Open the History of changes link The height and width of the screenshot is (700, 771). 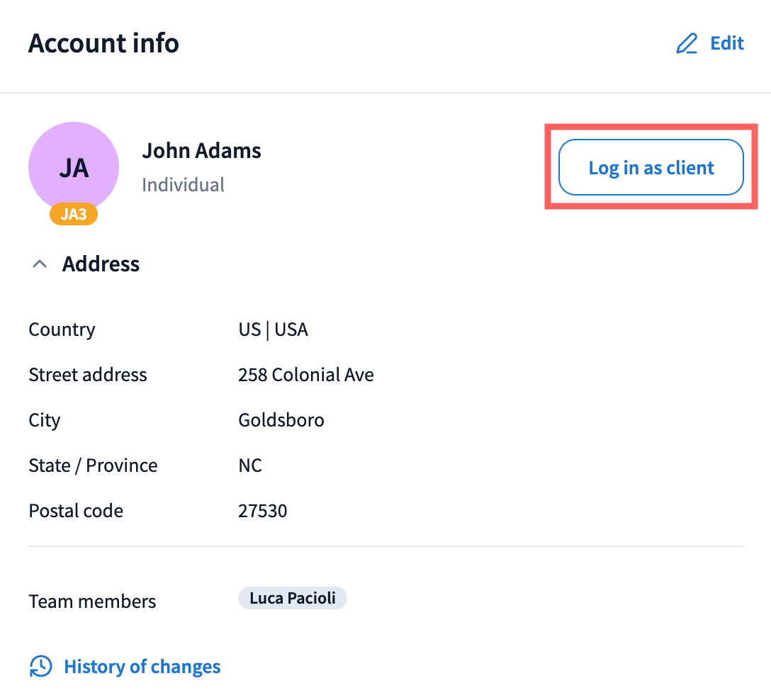(142, 667)
